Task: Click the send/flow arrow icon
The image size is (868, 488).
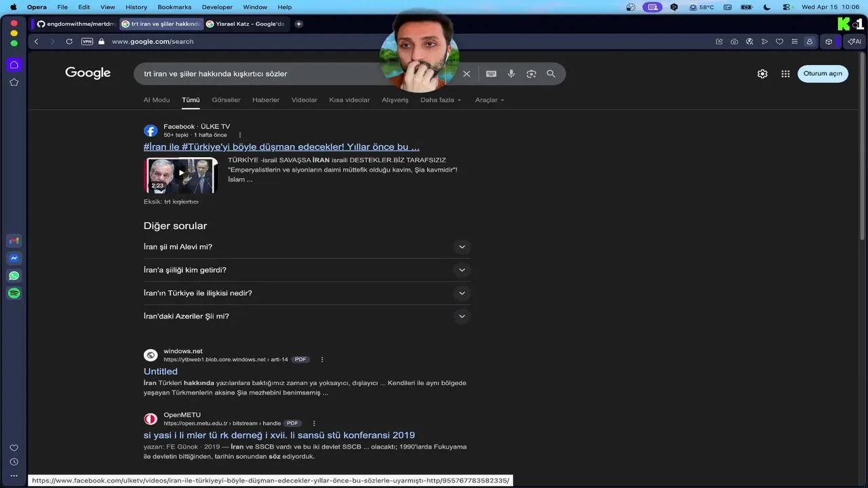Action: (764, 41)
